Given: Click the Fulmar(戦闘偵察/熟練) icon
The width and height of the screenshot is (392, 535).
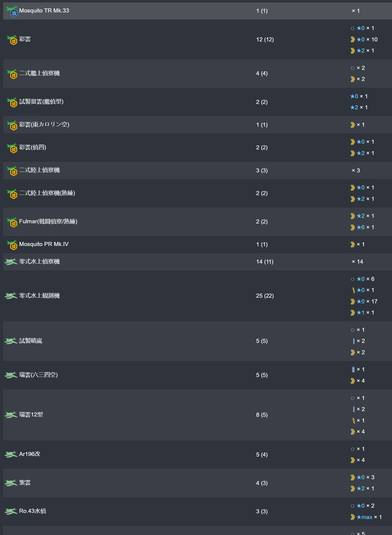Looking at the screenshot, I should [12, 222].
